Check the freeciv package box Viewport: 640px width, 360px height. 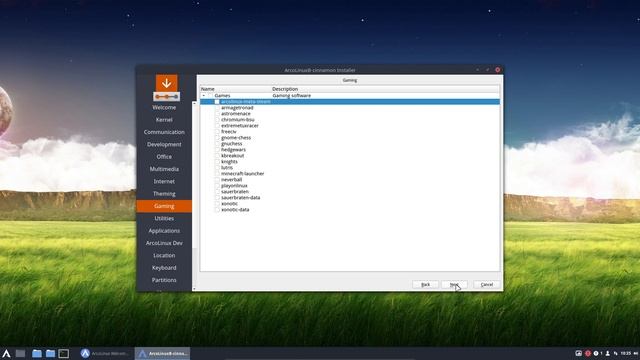coord(217,131)
